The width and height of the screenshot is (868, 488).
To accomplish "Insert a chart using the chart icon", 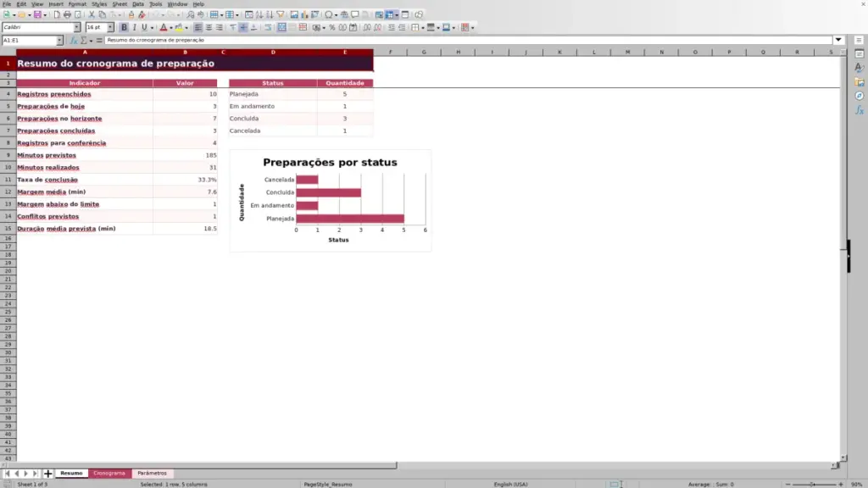I will coord(304,14).
